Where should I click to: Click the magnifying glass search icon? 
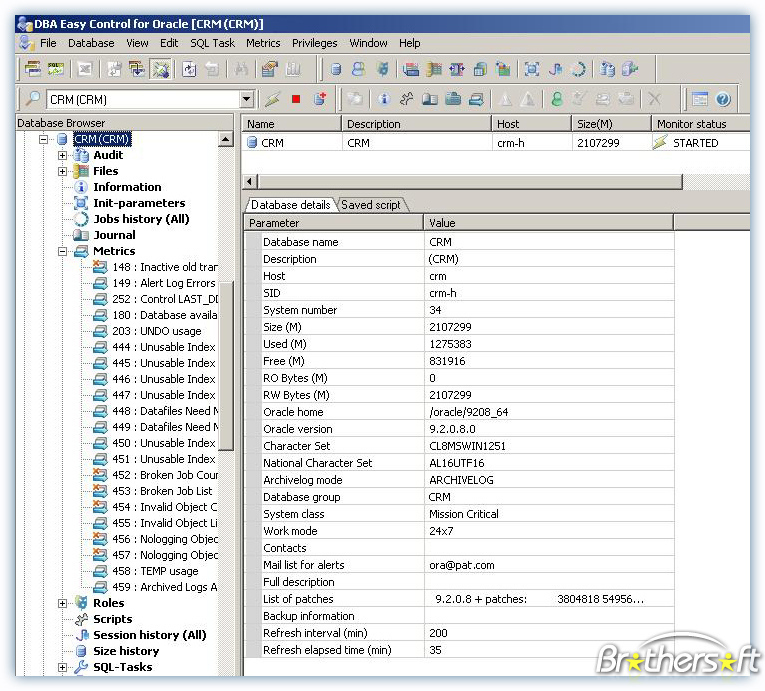point(33,99)
